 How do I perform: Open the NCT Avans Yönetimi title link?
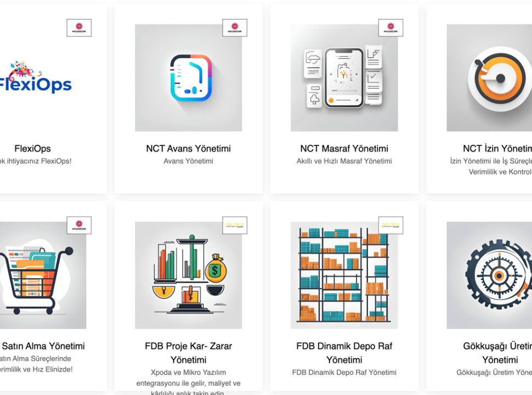(x=188, y=149)
